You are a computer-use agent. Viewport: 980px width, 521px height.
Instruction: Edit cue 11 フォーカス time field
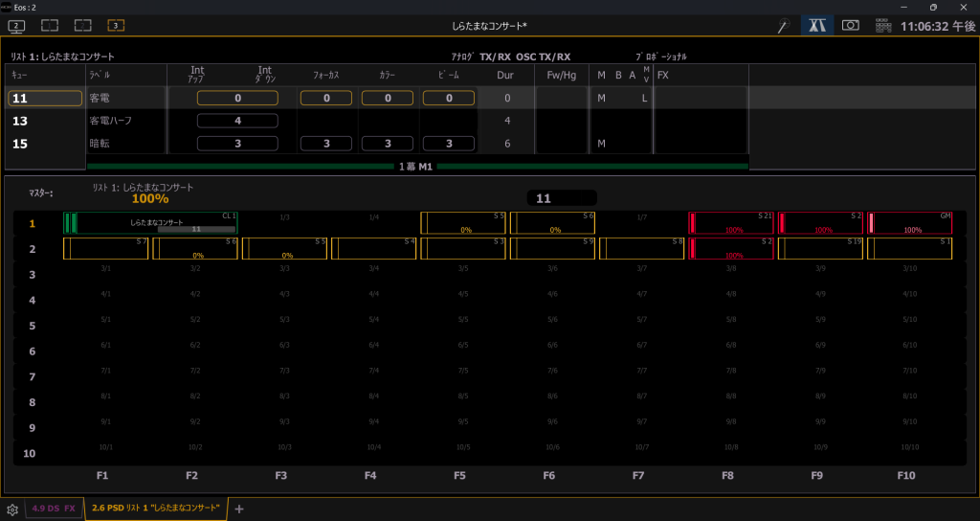(326, 99)
